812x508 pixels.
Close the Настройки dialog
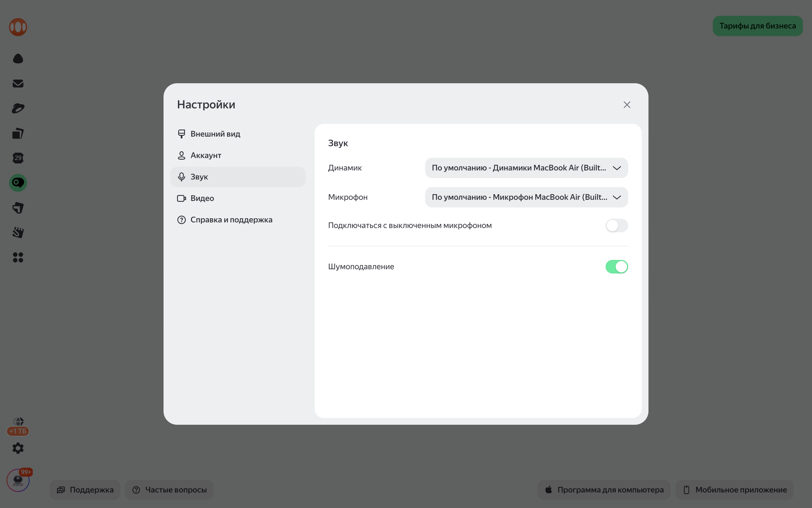click(x=627, y=105)
